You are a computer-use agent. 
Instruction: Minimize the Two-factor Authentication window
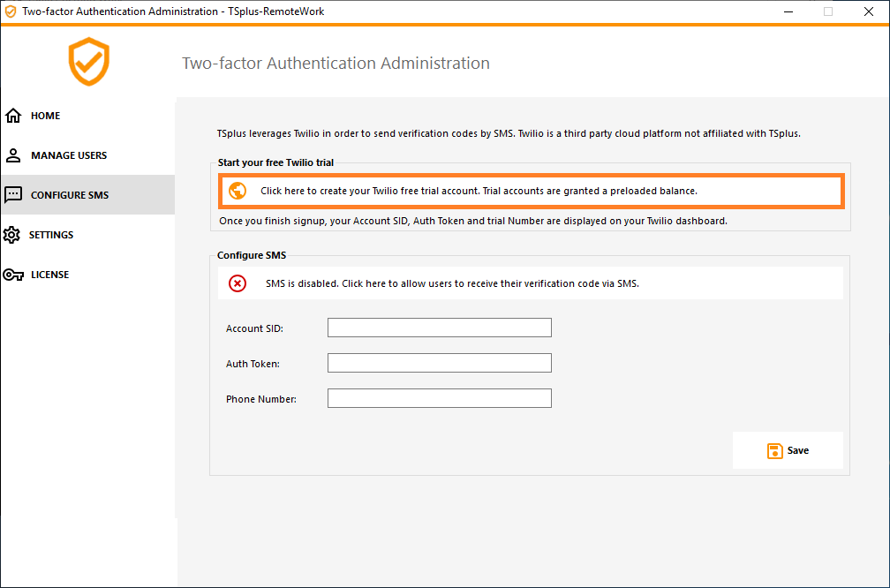787,11
